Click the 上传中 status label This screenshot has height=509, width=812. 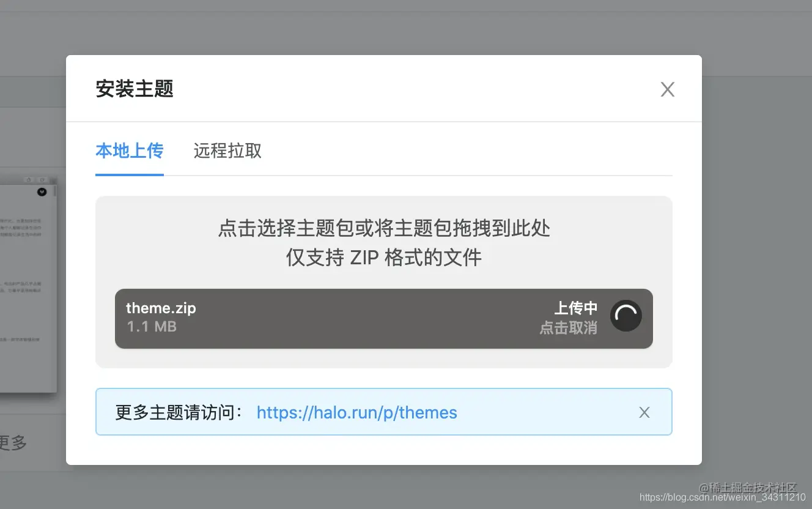pos(575,308)
